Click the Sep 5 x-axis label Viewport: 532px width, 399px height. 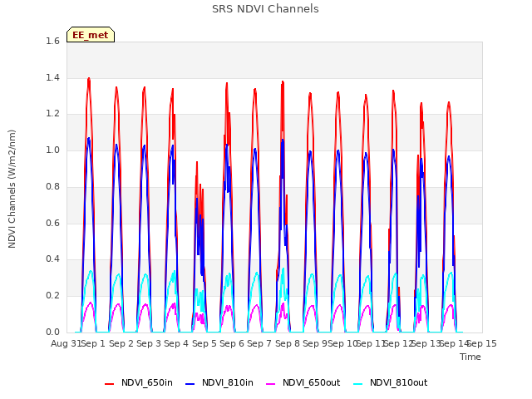tap(204, 343)
